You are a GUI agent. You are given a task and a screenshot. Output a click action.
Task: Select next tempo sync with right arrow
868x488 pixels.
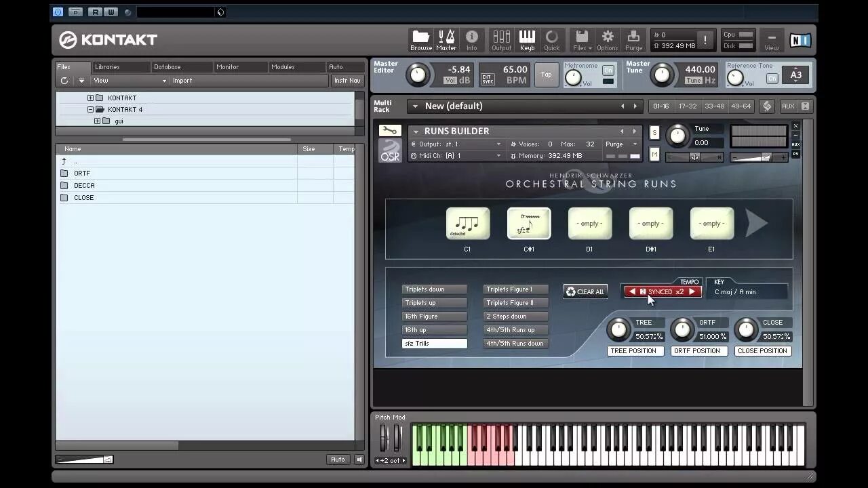[x=692, y=292]
